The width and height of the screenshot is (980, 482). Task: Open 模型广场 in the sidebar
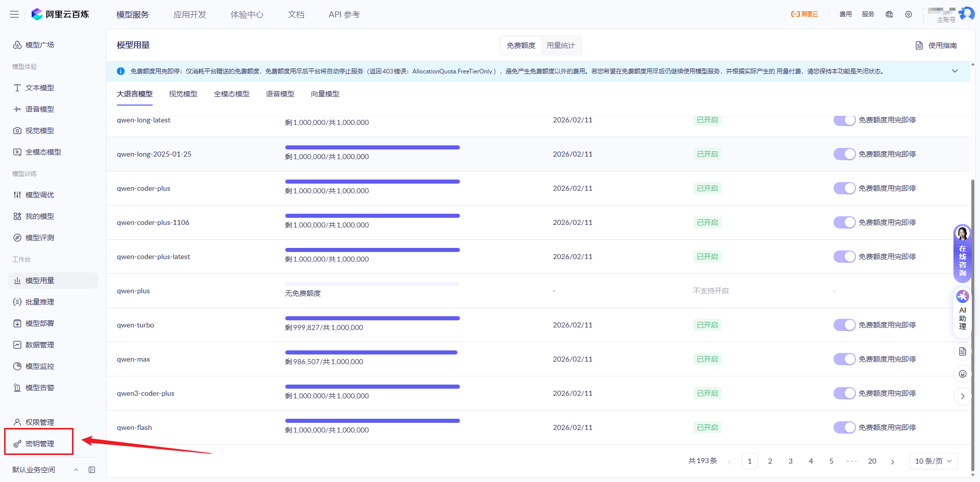pyautogui.click(x=39, y=45)
